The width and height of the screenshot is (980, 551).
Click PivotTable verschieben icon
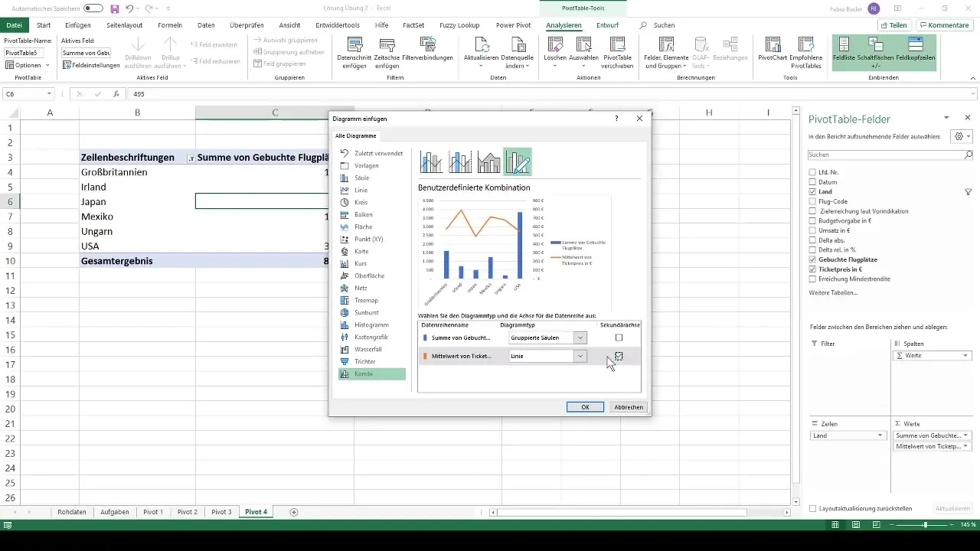(618, 52)
